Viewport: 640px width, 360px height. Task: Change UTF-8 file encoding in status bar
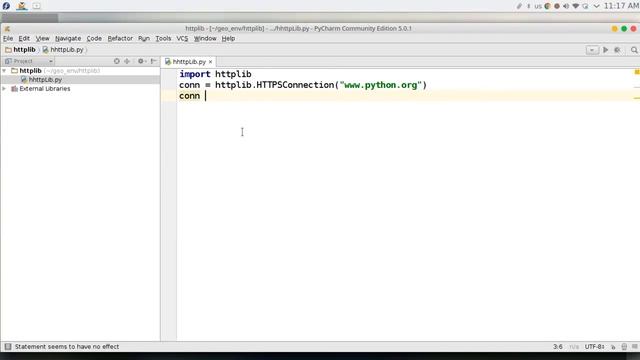pyautogui.click(x=594, y=347)
